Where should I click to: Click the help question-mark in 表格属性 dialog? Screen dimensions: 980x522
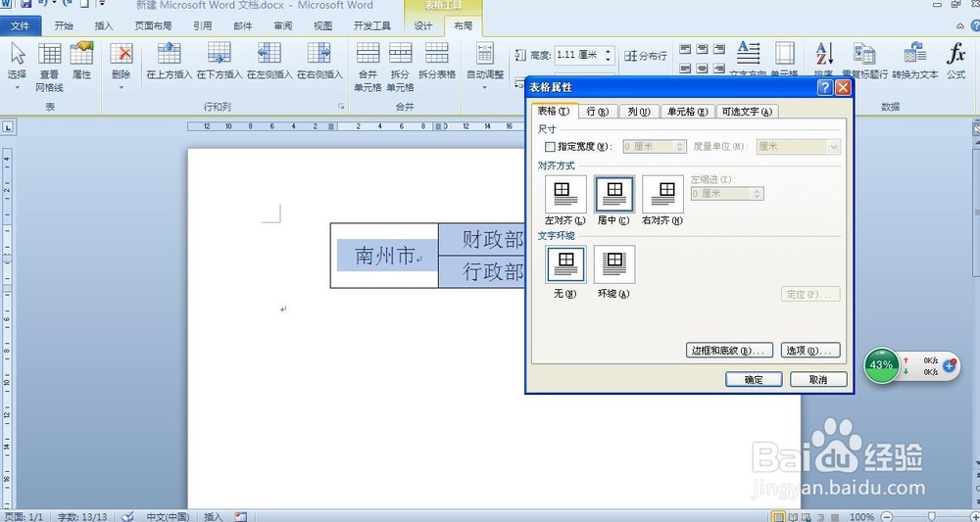(x=825, y=87)
